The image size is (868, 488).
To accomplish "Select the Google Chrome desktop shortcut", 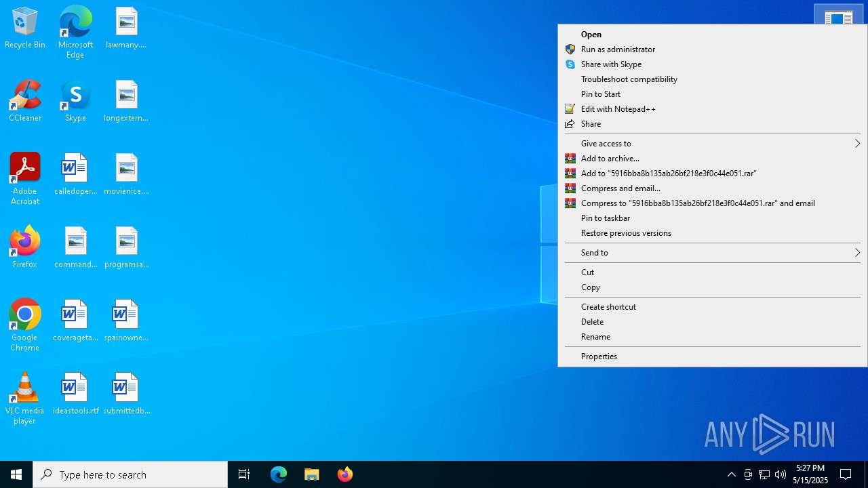I will (x=25, y=325).
